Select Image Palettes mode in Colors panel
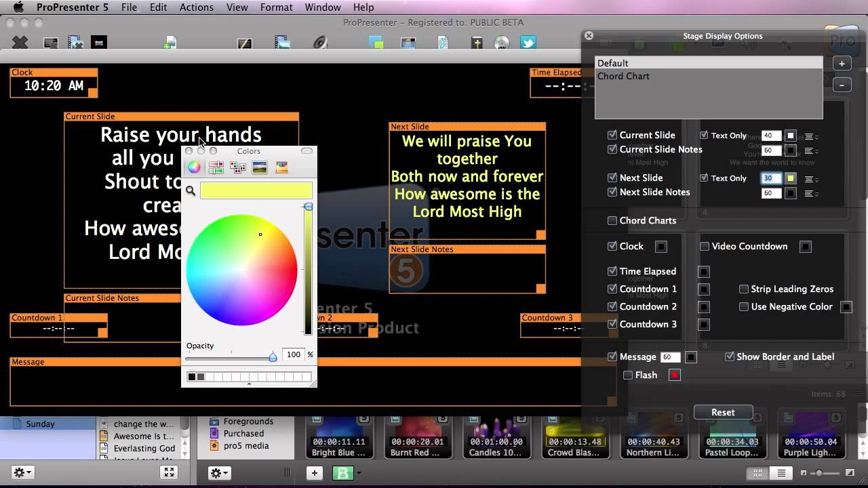The width and height of the screenshot is (868, 488). point(260,167)
